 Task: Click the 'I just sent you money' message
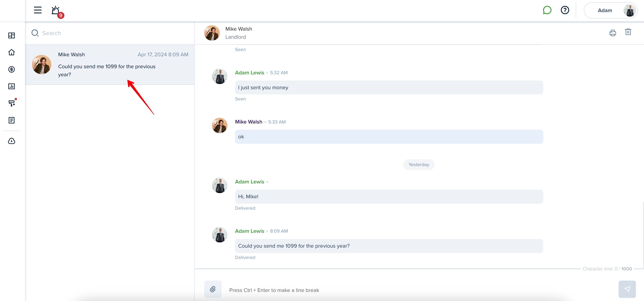click(x=389, y=87)
